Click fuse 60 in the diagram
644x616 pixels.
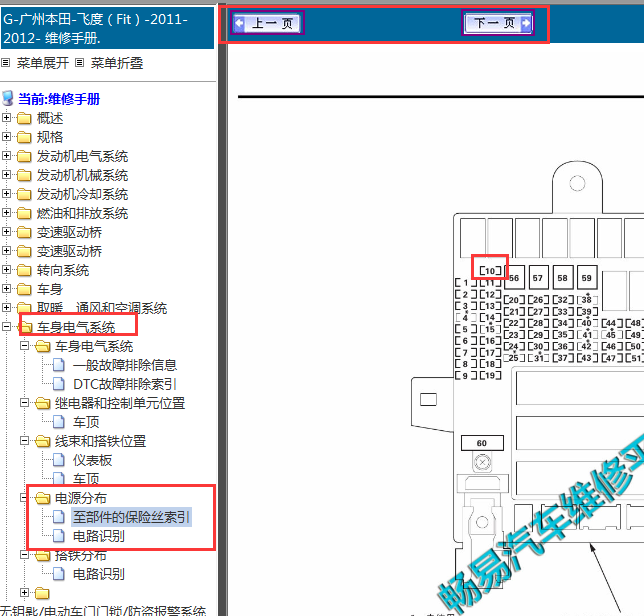tap(482, 443)
